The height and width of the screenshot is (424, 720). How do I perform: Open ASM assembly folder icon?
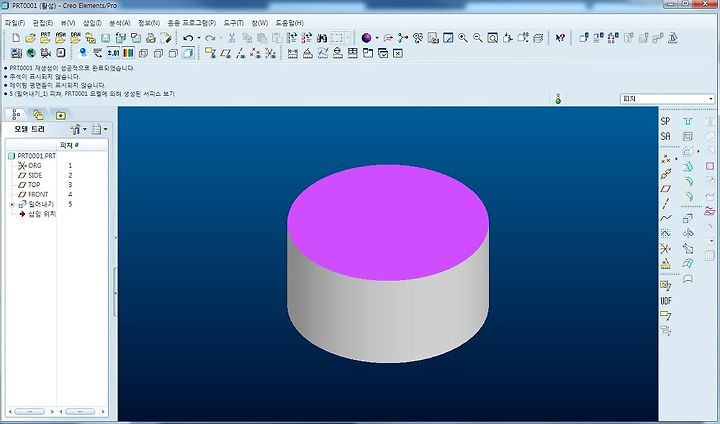60,38
